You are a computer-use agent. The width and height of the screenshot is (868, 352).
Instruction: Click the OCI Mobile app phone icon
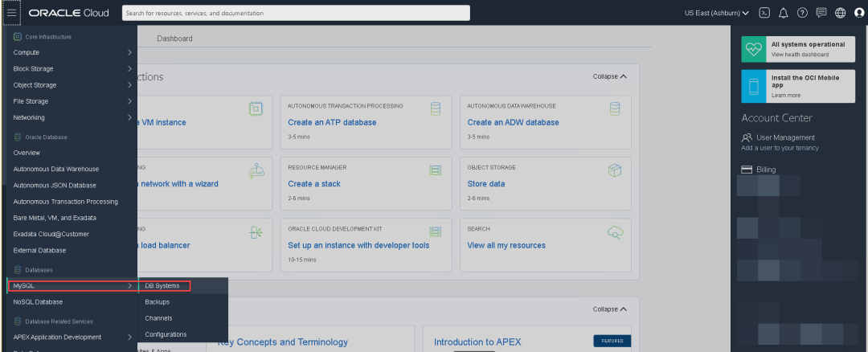[753, 86]
